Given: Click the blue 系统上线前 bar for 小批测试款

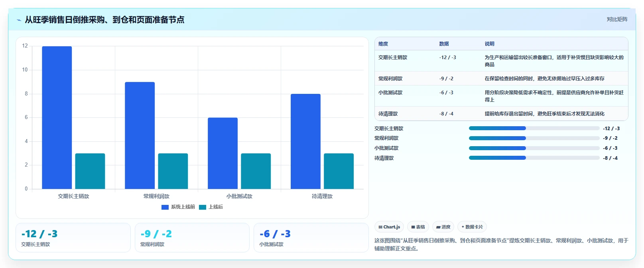Looking at the screenshot, I should 223,153.
